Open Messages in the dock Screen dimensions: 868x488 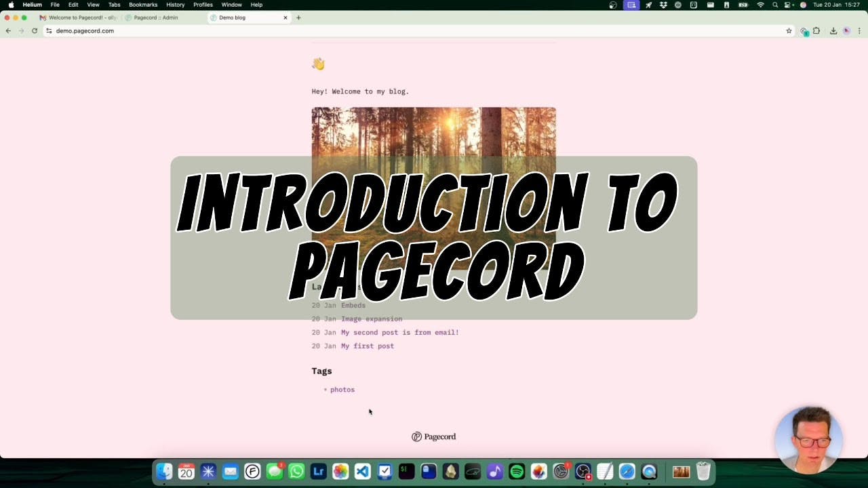(x=275, y=471)
